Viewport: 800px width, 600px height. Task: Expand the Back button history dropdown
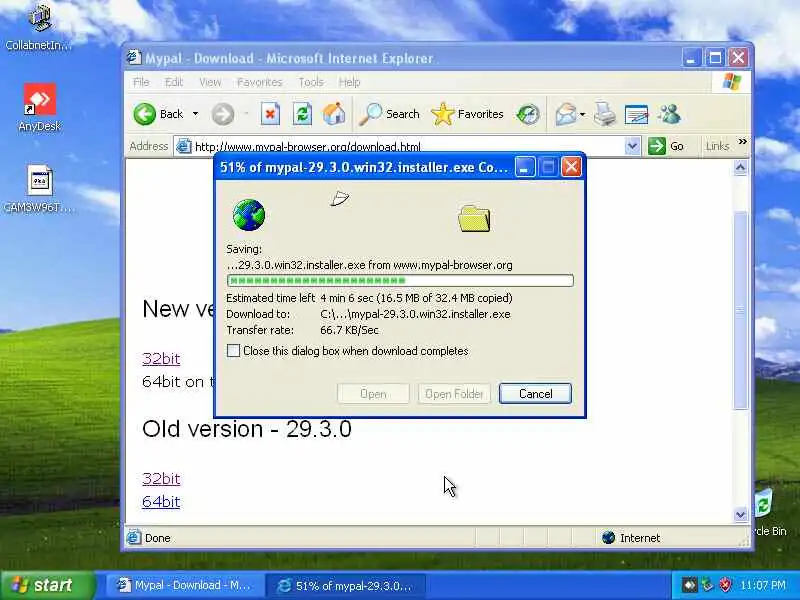tap(195, 114)
